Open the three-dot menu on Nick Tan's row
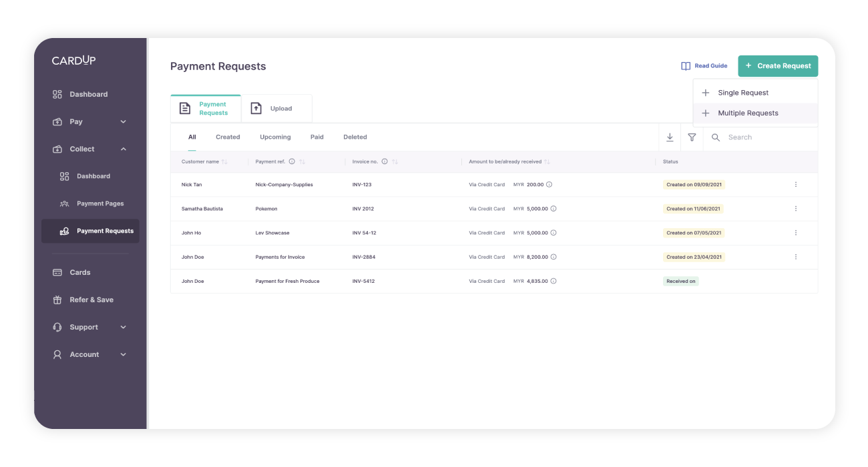This screenshot has height=467, width=868. (x=795, y=184)
